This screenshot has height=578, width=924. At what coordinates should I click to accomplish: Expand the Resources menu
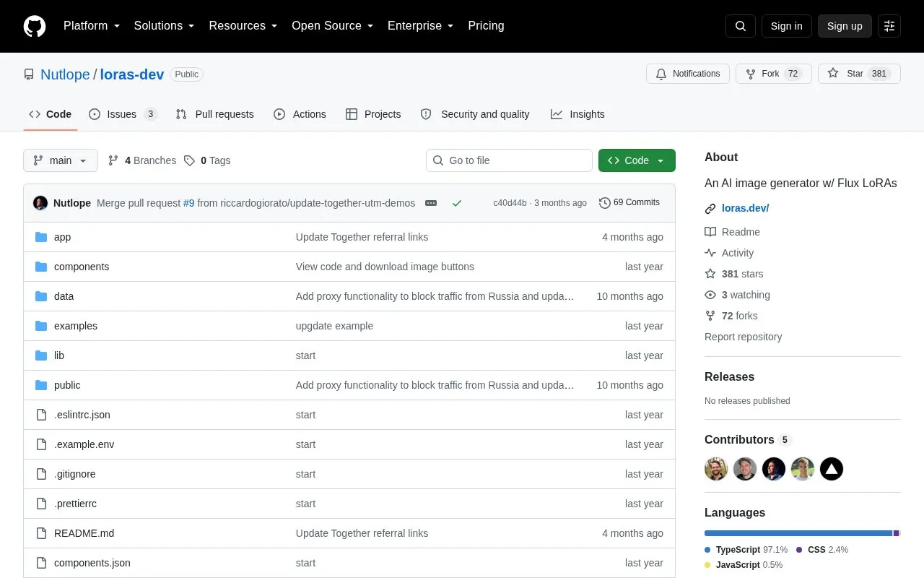pos(243,26)
